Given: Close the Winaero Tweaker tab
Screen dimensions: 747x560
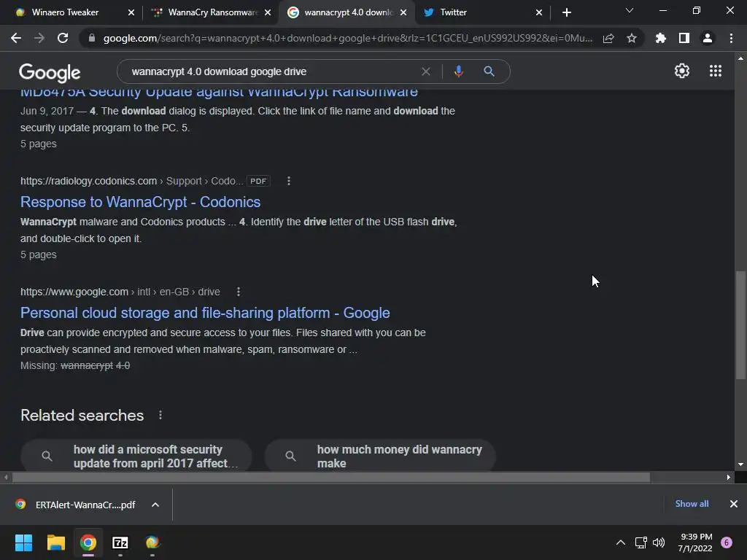Looking at the screenshot, I should click(131, 12).
